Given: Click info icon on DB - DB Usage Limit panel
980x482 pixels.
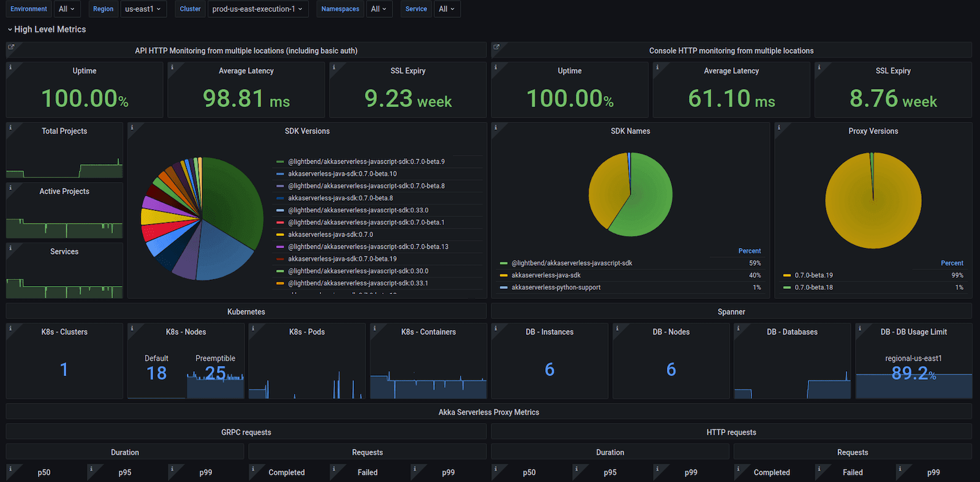Looking at the screenshot, I should pos(860,328).
